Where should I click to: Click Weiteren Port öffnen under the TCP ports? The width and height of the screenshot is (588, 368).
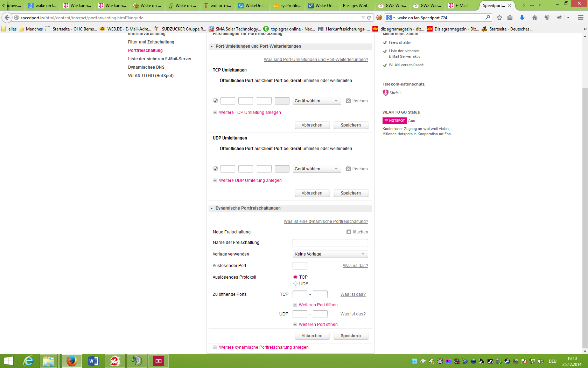318,305
